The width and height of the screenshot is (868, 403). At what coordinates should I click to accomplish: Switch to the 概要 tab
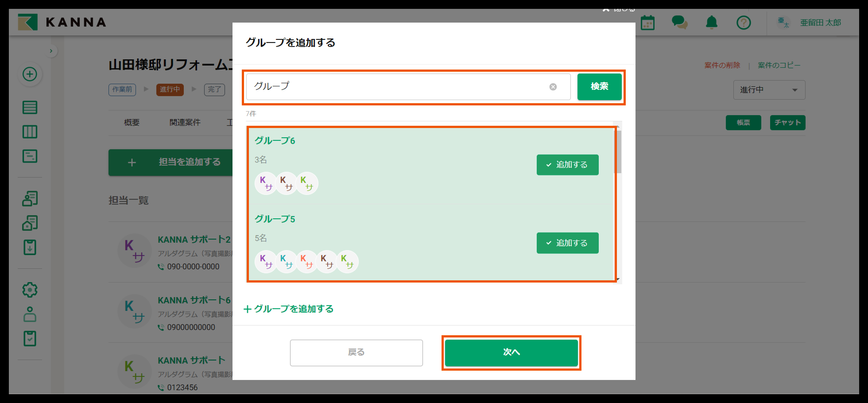[132, 123]
